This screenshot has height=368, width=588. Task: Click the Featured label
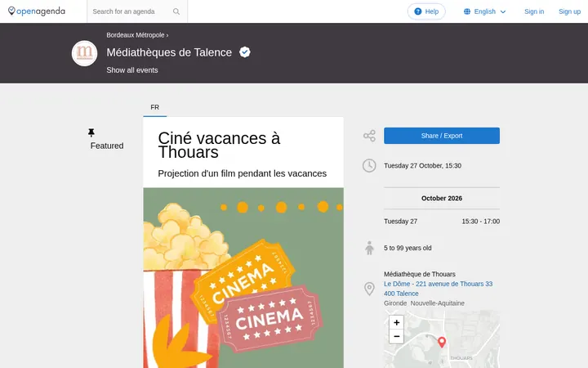[106, 146]
